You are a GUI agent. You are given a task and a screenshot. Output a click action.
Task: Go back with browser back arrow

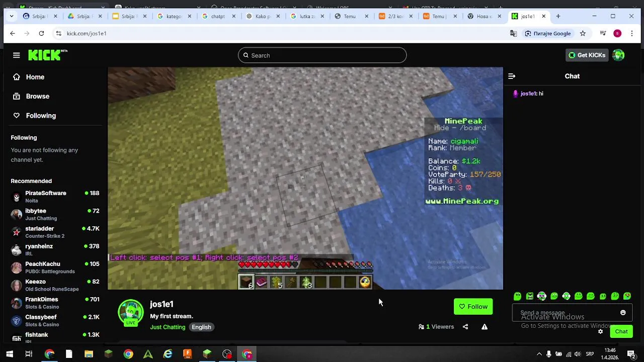click(13, 33)
